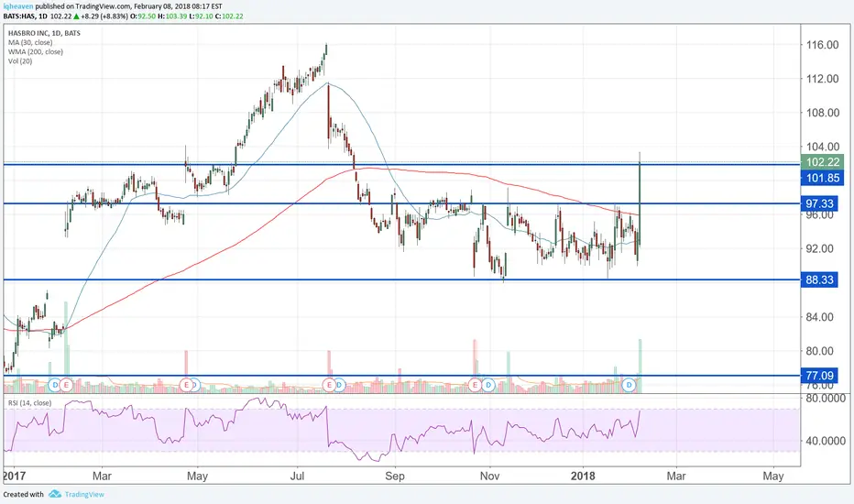Click the RSI 80.0000 scale label
This screenshot has height=504, width=854.
(x=826, y=398)
